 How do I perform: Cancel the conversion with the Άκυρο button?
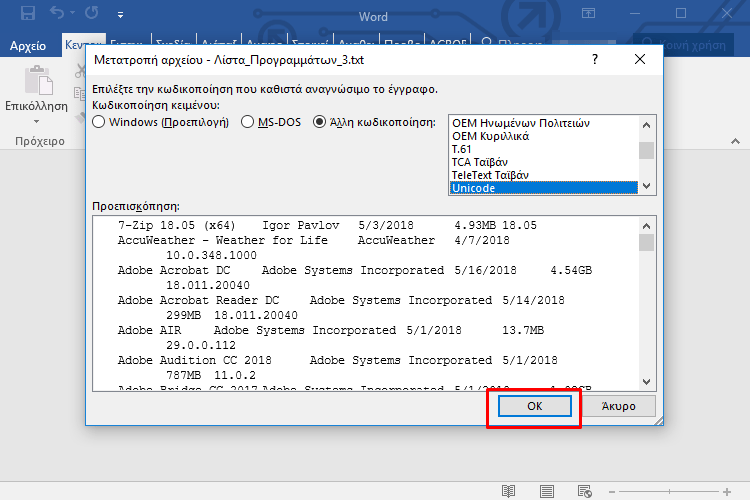pos(618,406)
